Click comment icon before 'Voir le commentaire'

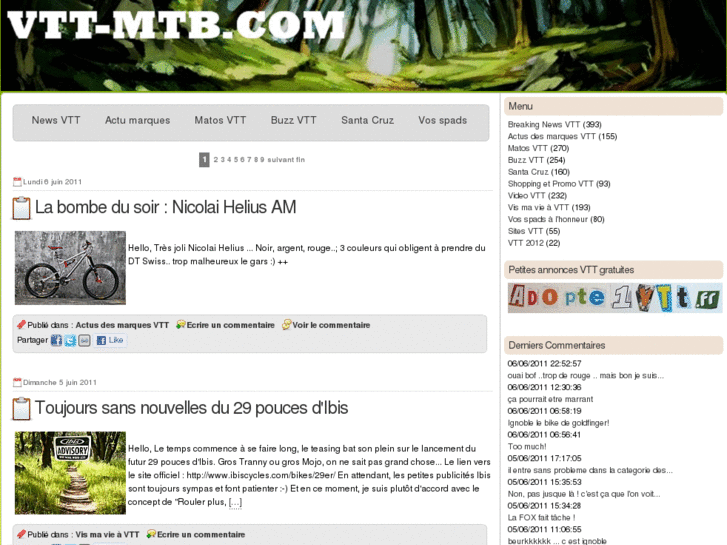(287, 325)
